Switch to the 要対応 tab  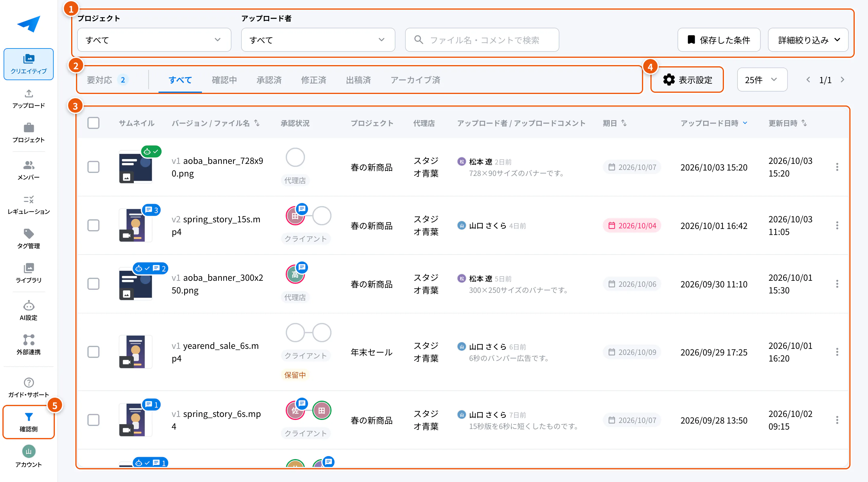tap(108, 80)
